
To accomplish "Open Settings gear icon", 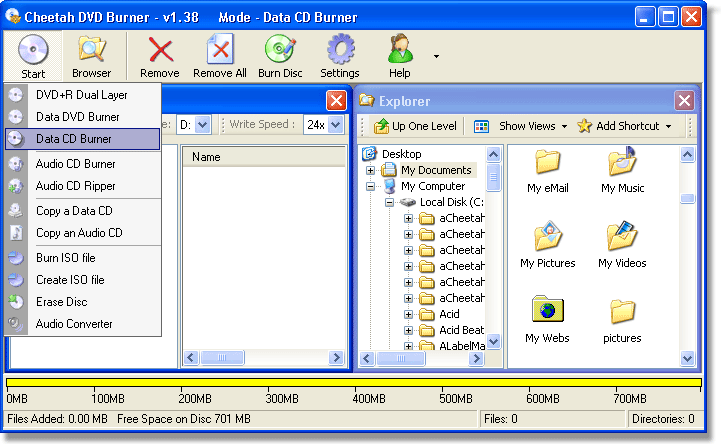I will coord(340,49).
